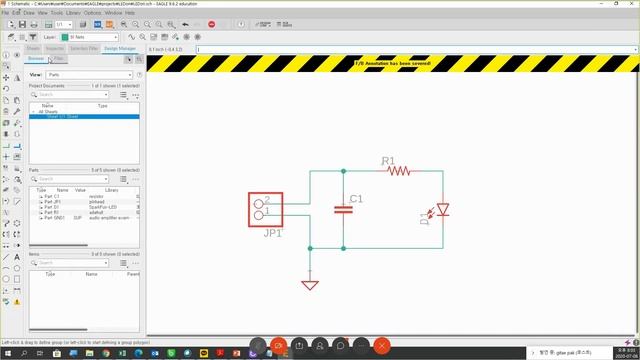Viewport: 640px width, 360px height.
Task: Click the Parts list horizontal scrollbar
Action: click(x=58, y=245)
